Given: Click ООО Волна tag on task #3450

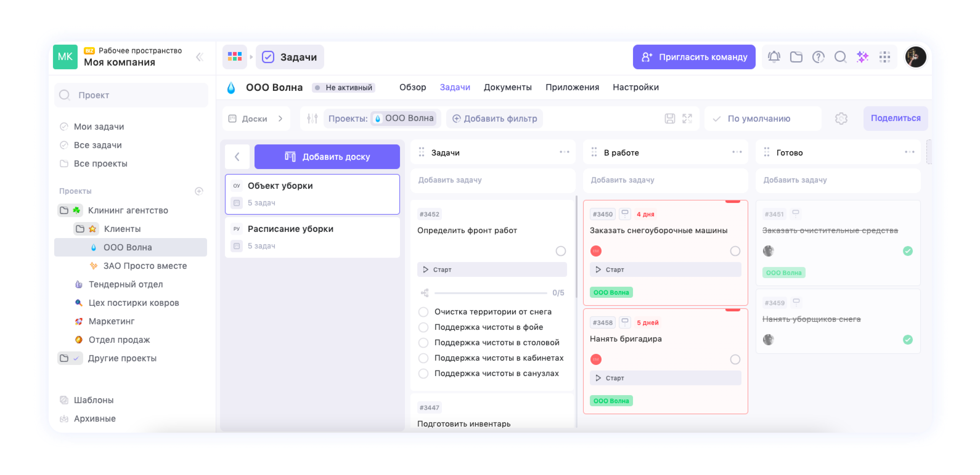Looking at the screenshot, I should 611,292.
